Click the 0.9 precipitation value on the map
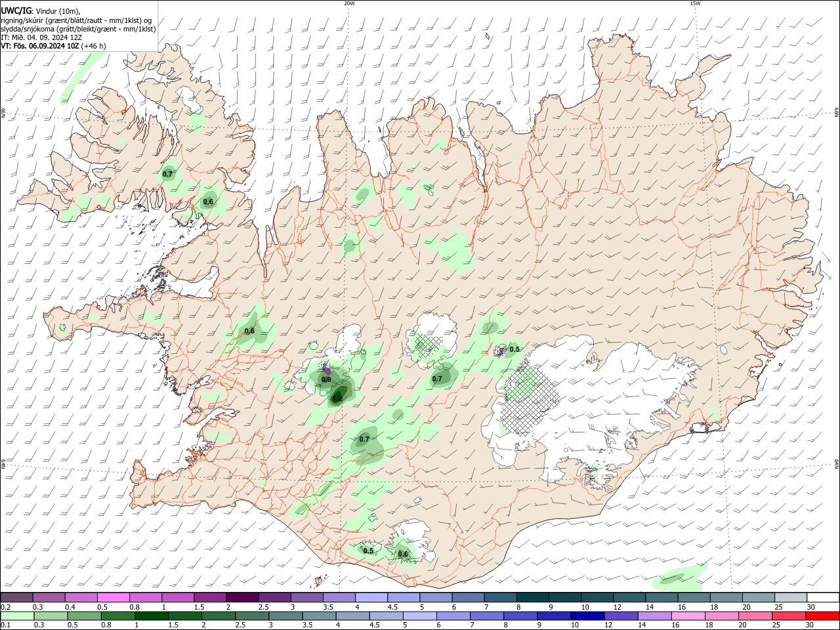Image resolution: width=840 pixels, height=630 pixels. 326,379
